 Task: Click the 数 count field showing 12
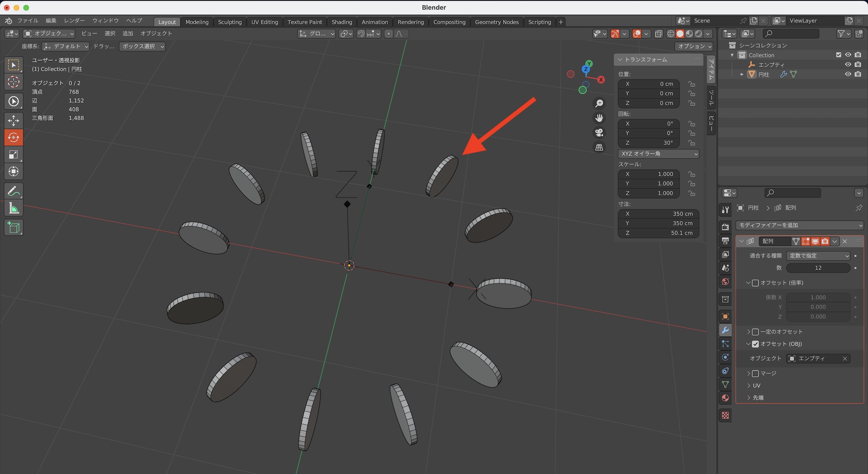click(818, 268)
